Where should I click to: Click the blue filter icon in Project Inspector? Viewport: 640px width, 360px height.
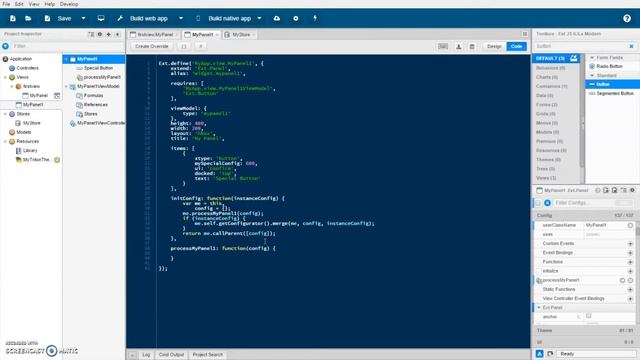(x=5, y=46)
